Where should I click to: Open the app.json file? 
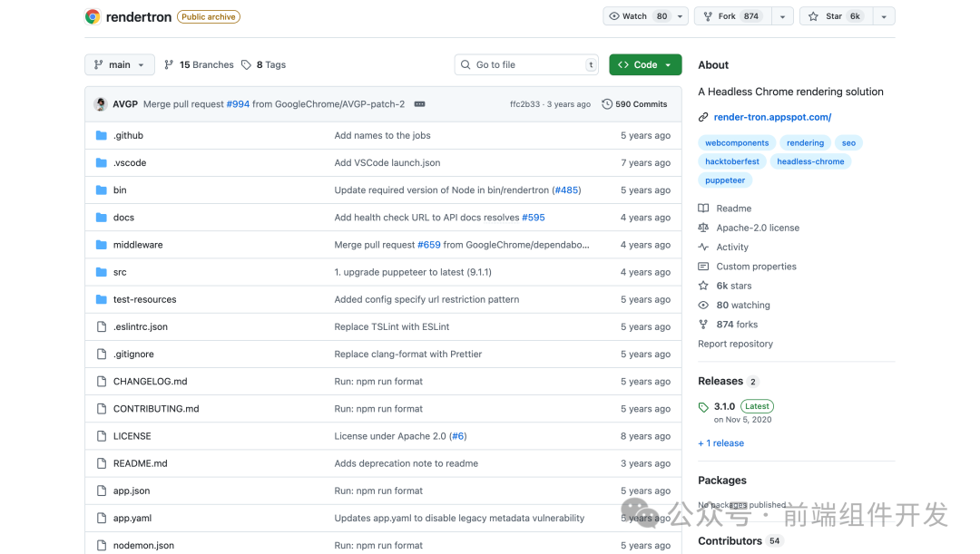(132, 491)
